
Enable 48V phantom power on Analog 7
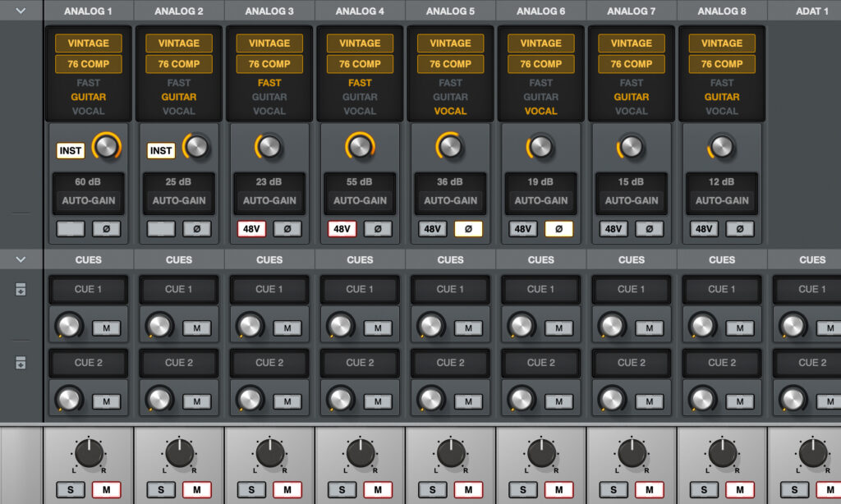[x=614, y=229]
